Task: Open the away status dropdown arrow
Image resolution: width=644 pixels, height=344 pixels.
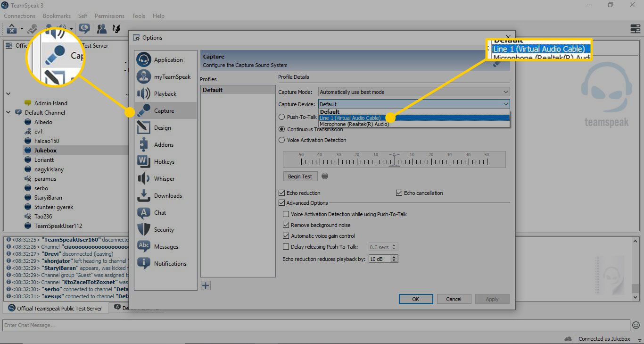Action: 22,29
